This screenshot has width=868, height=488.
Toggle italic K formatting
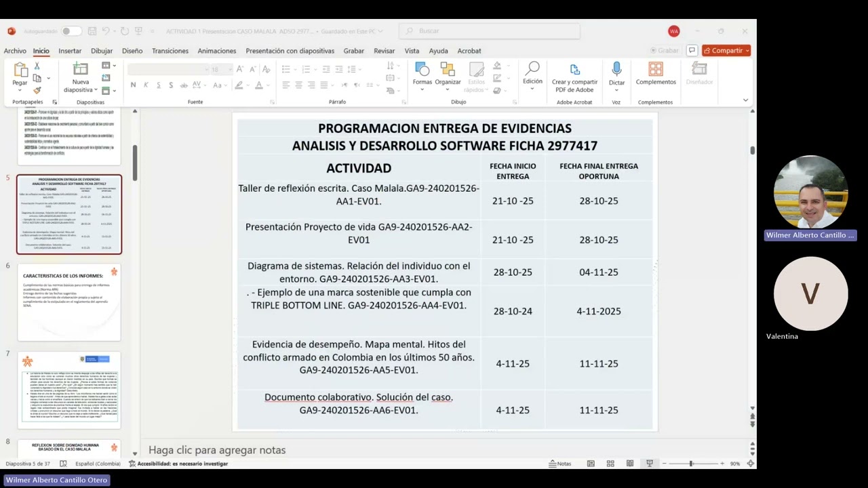click(x=146, y=85)
